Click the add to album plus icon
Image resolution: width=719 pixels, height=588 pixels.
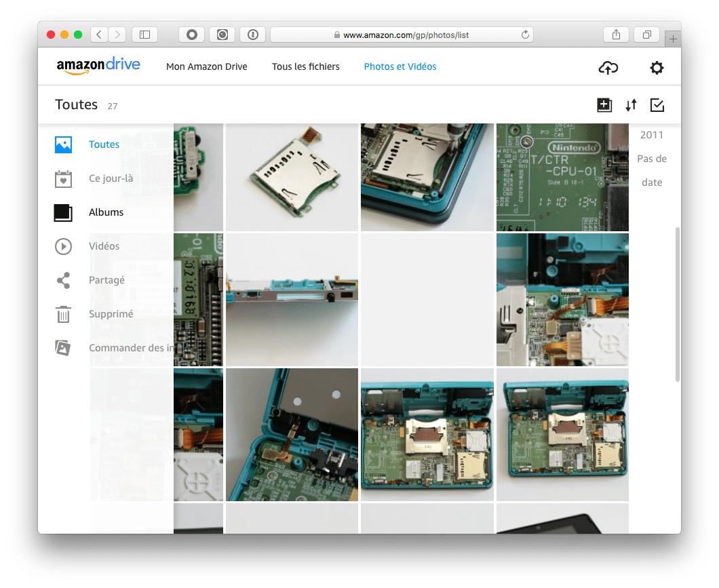[x=604, y=105]
